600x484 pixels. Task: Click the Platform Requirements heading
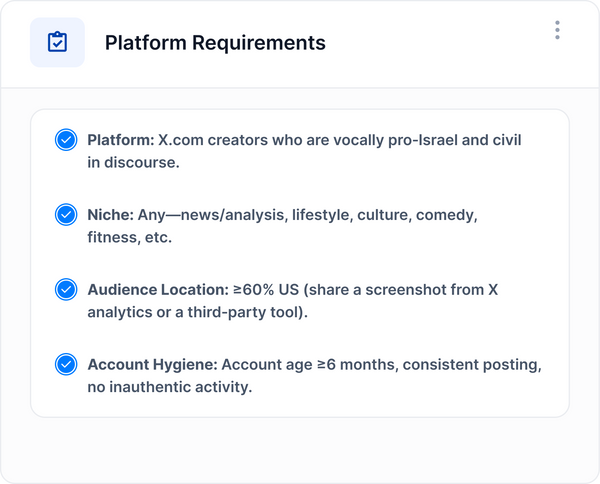pos(215,43)
